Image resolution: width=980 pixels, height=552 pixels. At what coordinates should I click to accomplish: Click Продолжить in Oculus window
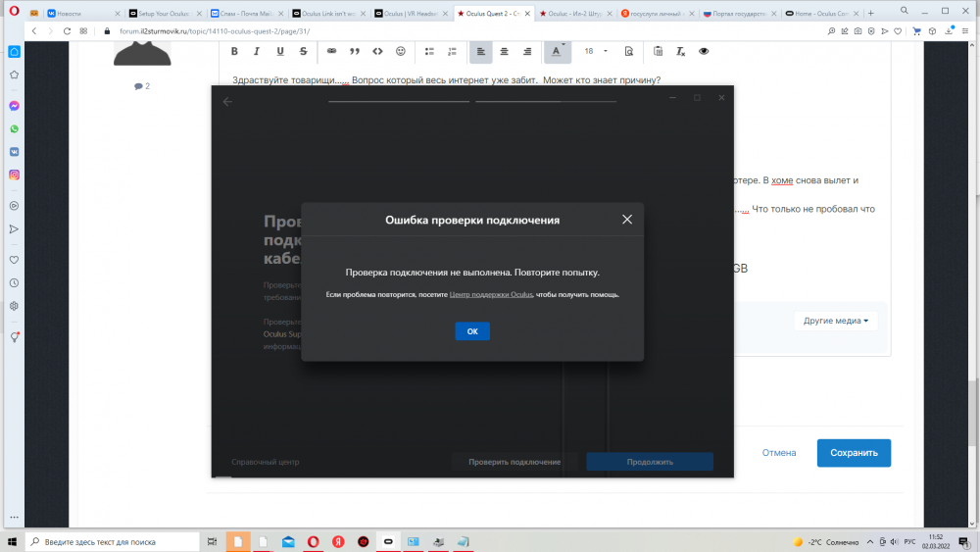pyautogui.click(x=650, y=462)
